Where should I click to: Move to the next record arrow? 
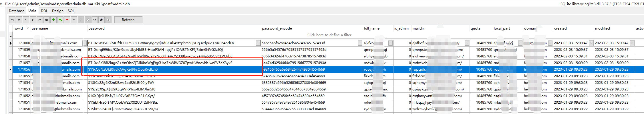[33, 20]
